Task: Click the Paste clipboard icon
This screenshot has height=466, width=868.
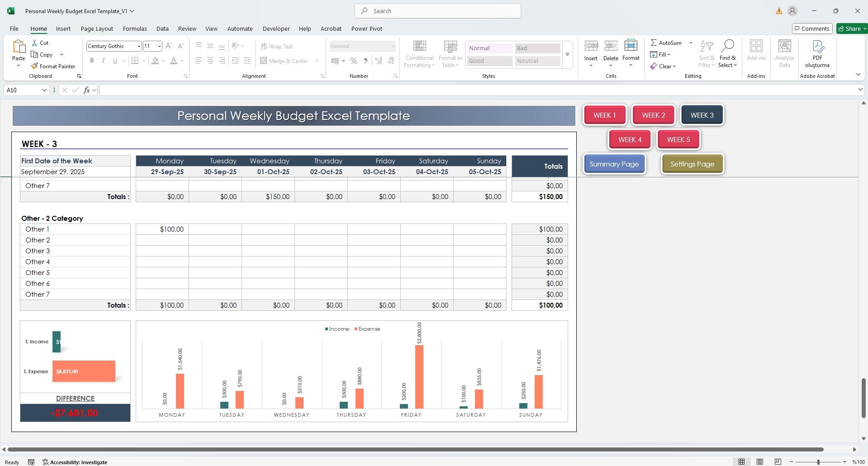Action: point(19,46)
